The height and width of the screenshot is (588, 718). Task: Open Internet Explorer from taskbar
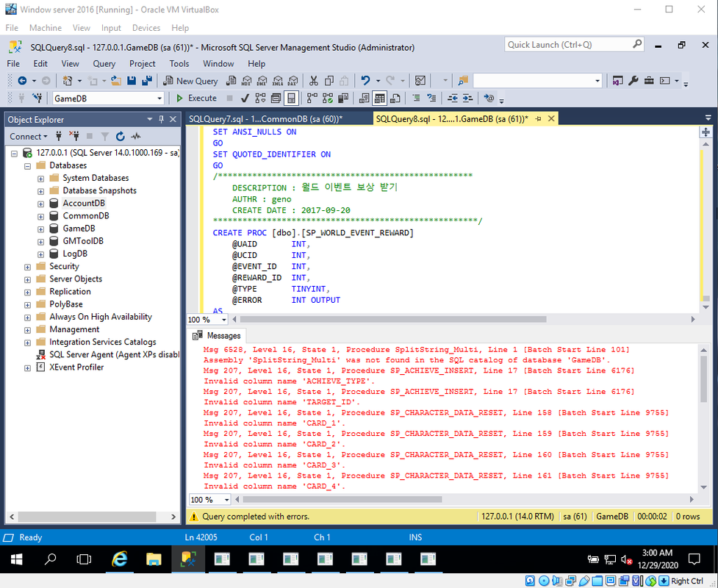[x=120, y=559]
